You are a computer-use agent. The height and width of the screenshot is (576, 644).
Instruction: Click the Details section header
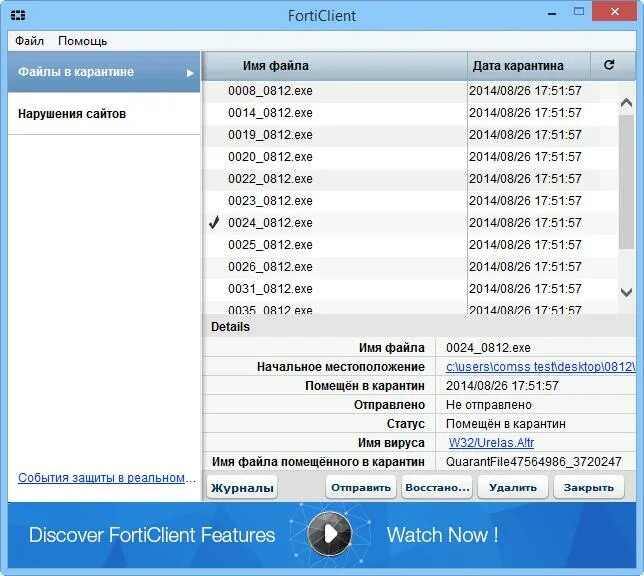(x=419, y=327)
